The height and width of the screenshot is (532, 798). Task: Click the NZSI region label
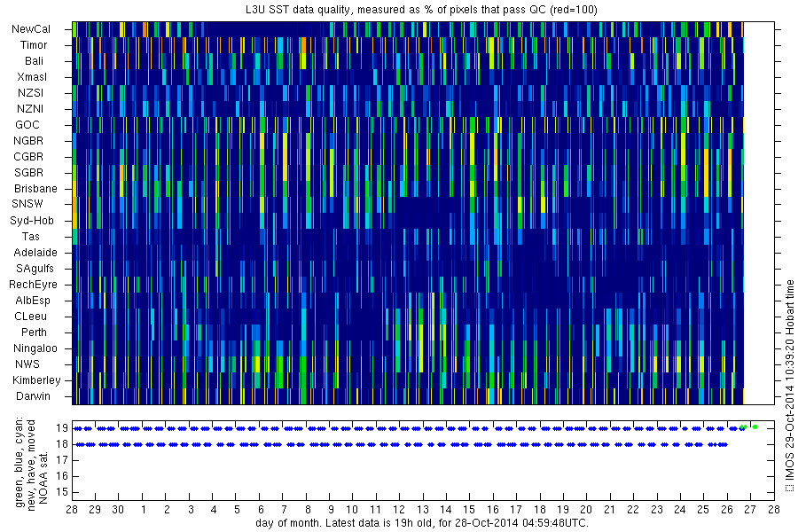coord(30,92)
